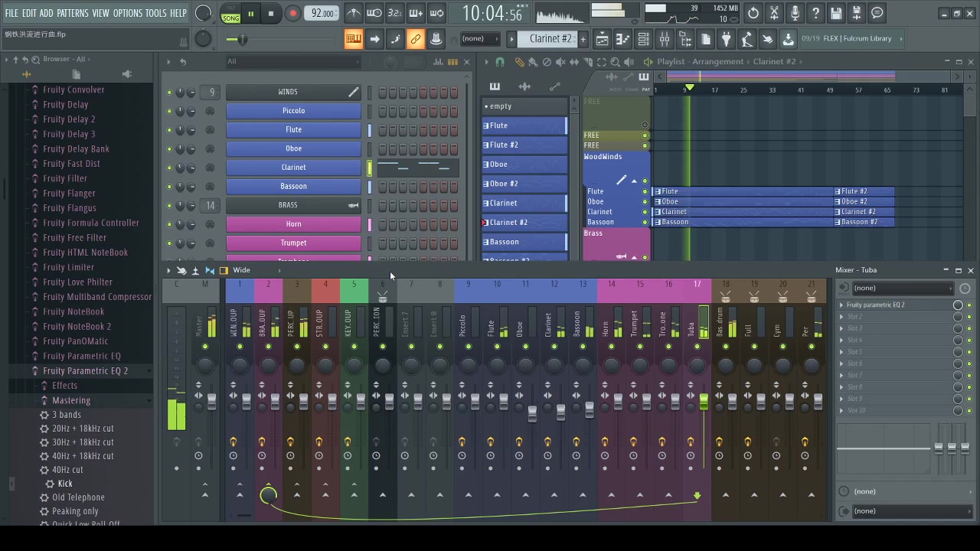Image resolution: width=980 pixels, height=551 pixels.
Task: Select the Oboe channel button
Action: pyautogui.click(x=293, y=148)
